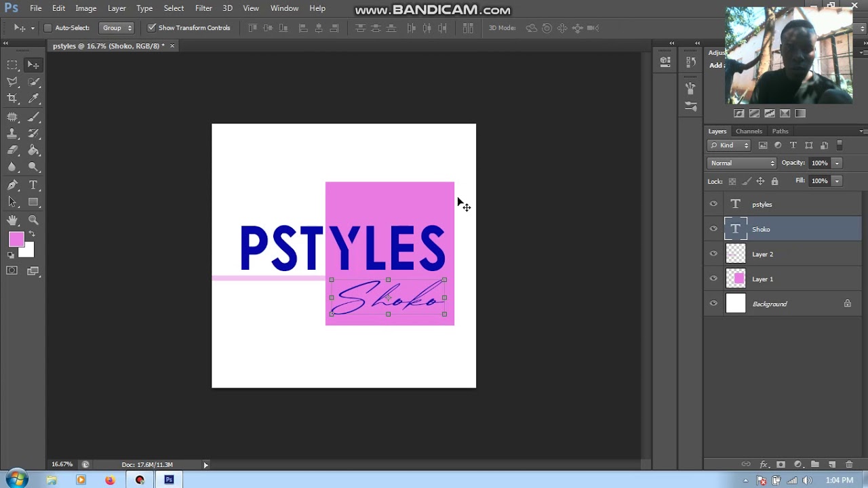
Task: Swap foreground and background colors
Action: [x=31, y=235]
